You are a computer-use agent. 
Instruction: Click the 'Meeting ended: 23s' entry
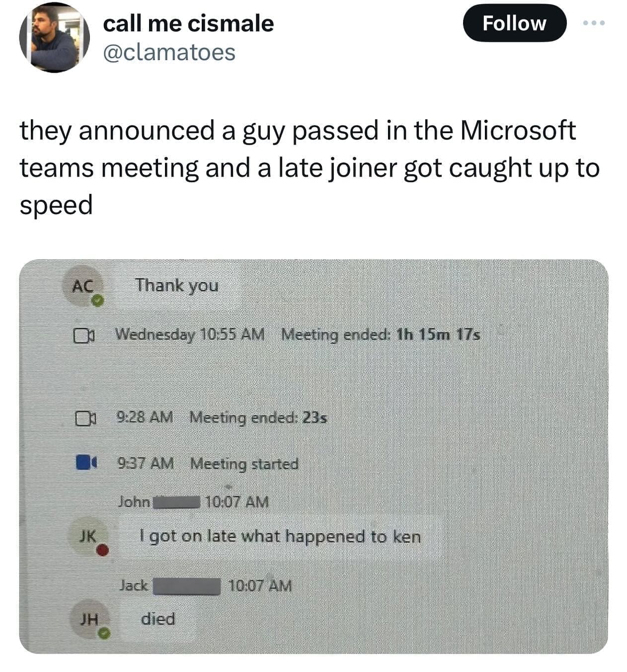point(258,418)
